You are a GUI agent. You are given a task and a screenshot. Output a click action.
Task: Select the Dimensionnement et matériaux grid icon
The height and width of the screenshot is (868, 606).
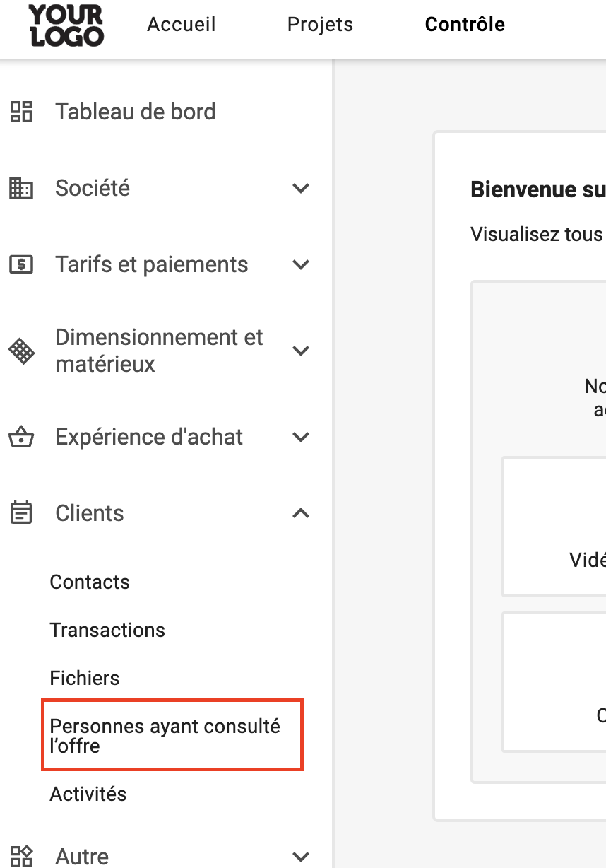(21, 351)
